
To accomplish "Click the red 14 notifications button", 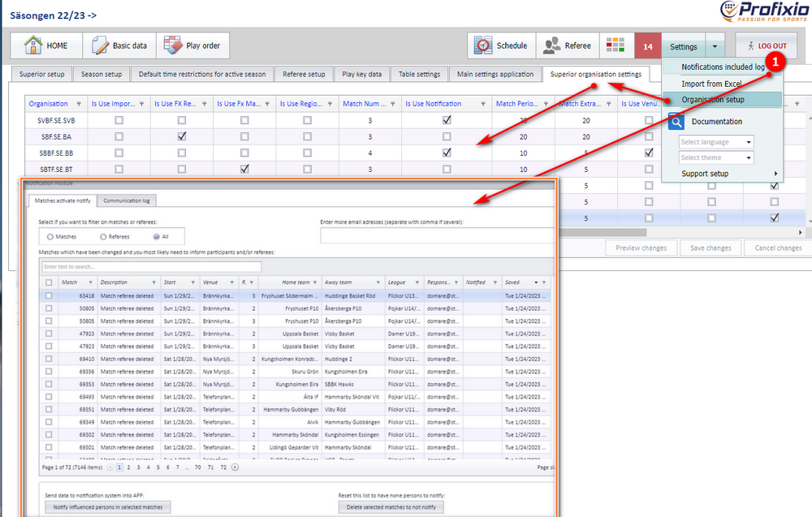I will (648, 46).
